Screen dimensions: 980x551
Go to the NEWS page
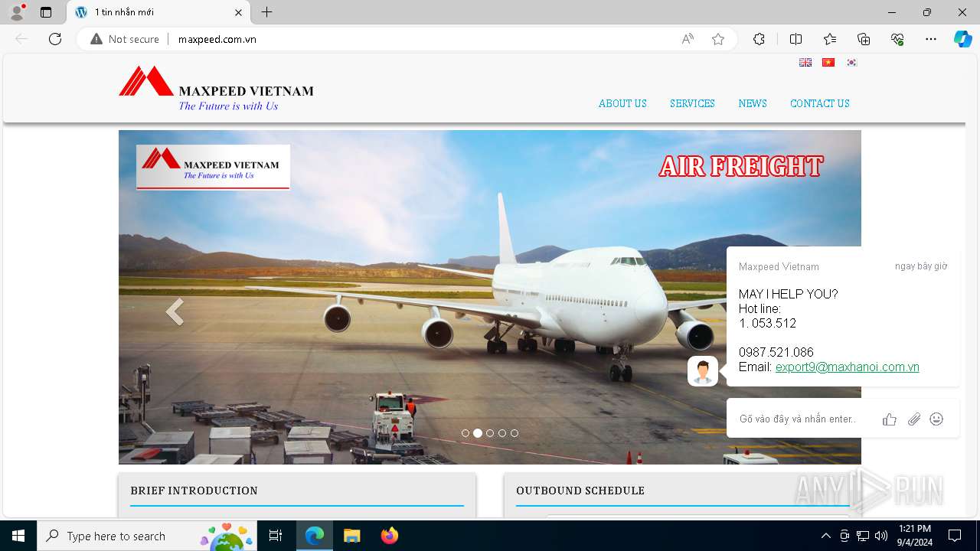[x=753, y=103]
